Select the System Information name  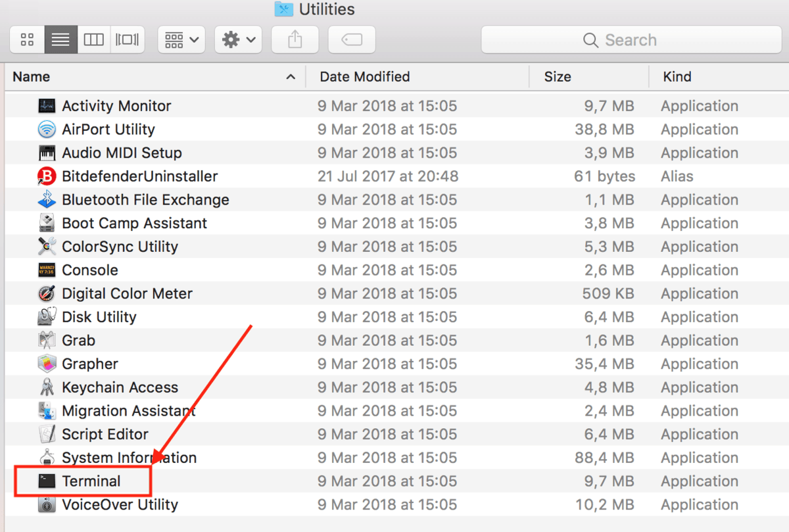(x=129, y=458)
